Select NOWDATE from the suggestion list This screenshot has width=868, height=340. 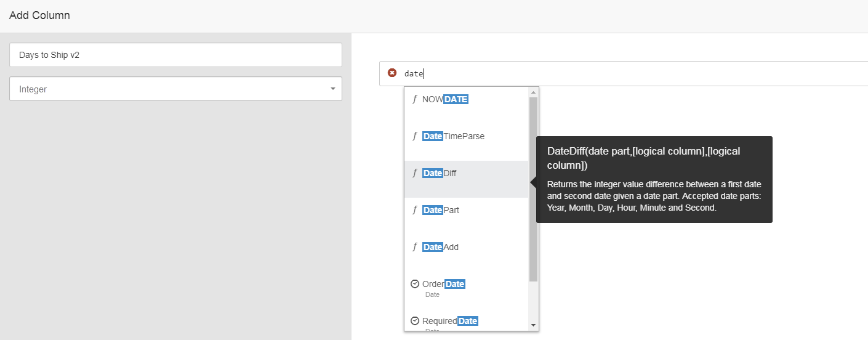click(x=446, y=99)
